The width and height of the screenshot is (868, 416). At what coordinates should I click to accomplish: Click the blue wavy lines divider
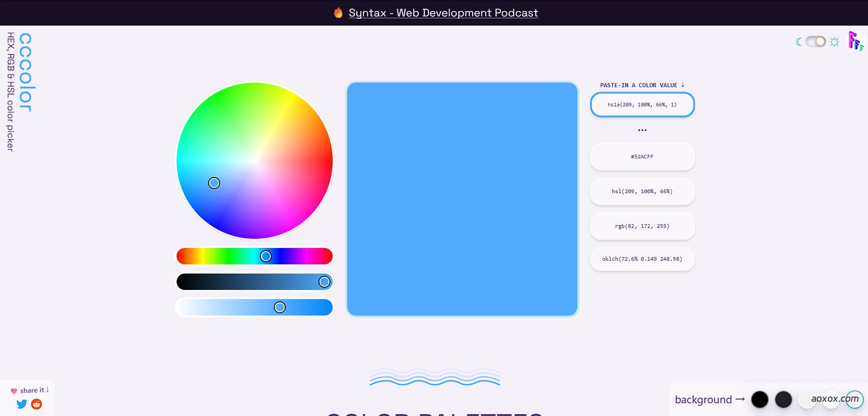(434, 377)
